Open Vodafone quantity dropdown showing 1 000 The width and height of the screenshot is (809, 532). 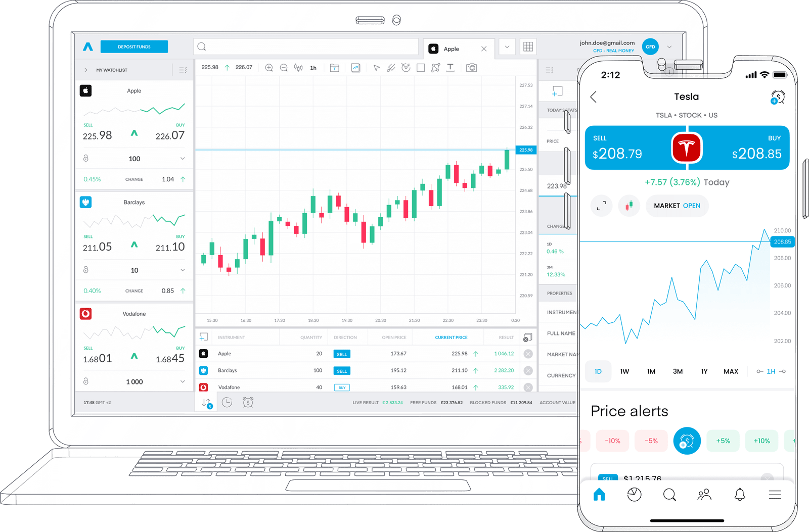[183, 382]
